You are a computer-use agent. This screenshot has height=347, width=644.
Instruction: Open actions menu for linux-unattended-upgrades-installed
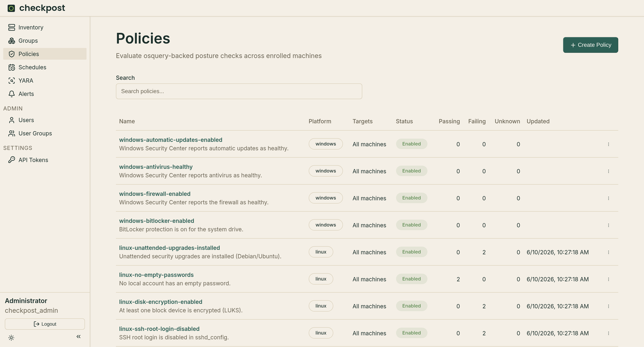(x=608, y=252)
